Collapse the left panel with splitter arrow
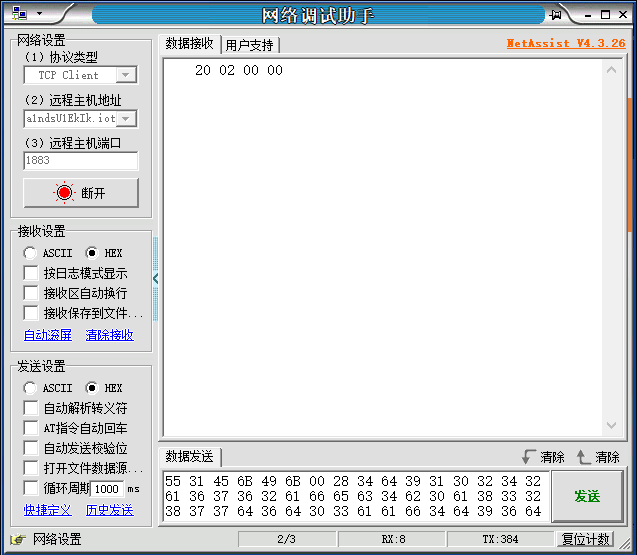The image size is (637, 555). [x=156, y=279]
